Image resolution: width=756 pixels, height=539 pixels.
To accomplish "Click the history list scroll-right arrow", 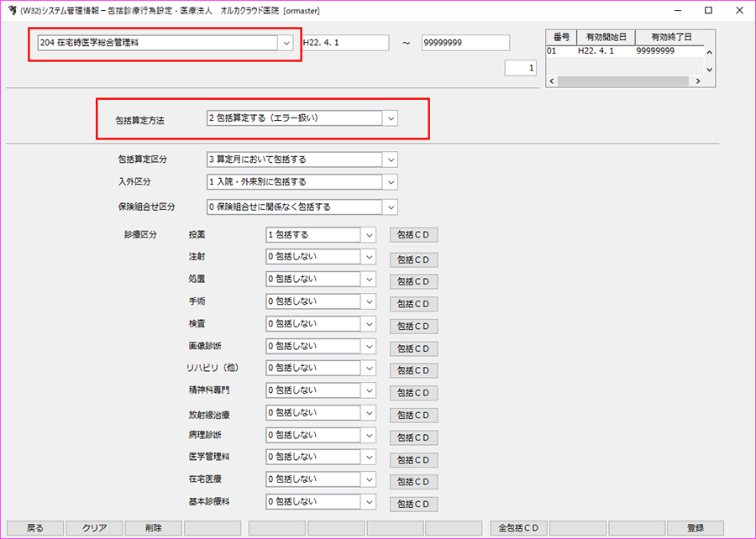I will [x=698, y=81].
